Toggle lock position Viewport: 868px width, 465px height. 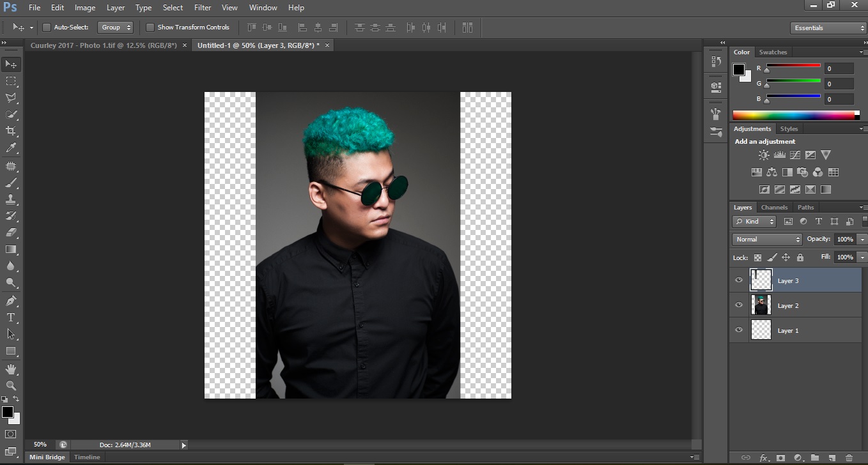click(786, 257)
